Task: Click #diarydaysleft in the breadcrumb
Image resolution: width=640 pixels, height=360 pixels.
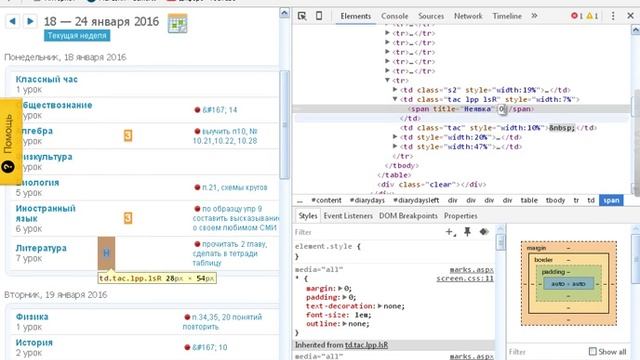Action: tap(416, 200)
